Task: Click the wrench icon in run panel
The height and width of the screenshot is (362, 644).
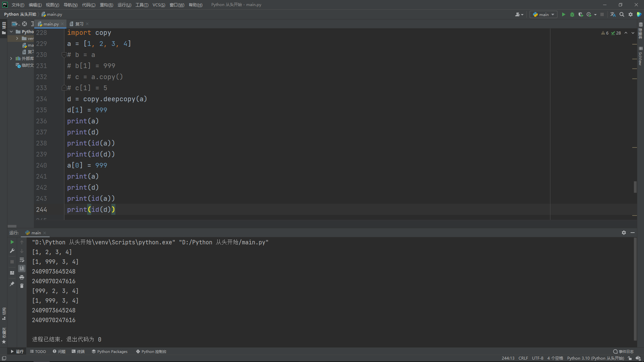Action: (x=12, y=251)
